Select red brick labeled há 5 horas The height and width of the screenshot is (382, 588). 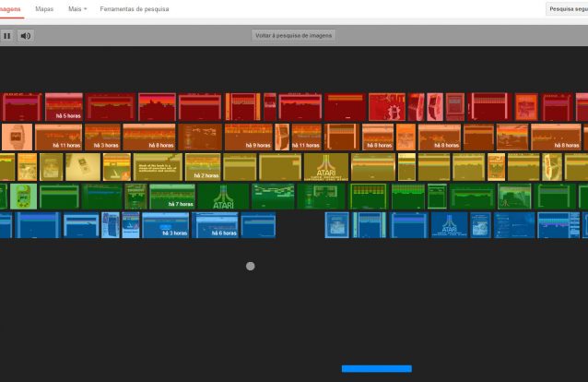(x=64, y=107)
